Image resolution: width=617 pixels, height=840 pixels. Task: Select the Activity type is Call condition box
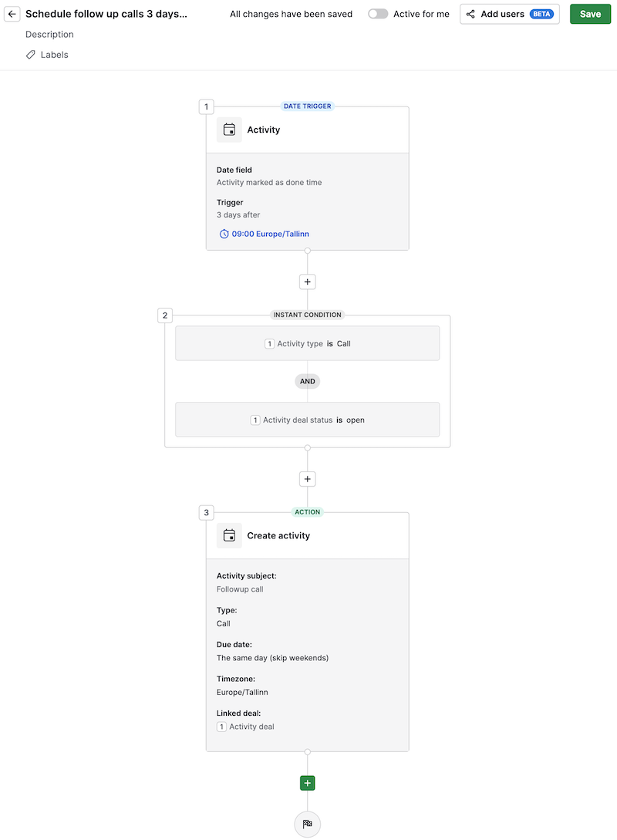[x=307, y=343]
